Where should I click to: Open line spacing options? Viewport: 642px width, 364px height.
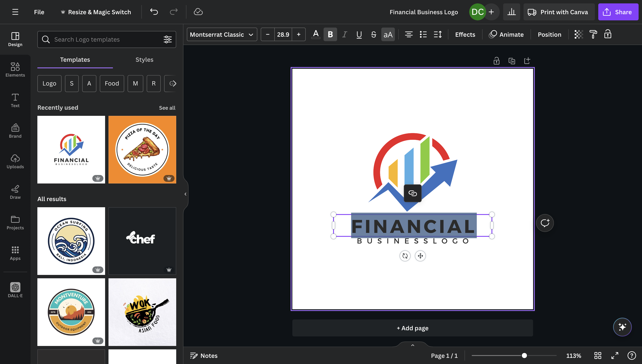438,34
